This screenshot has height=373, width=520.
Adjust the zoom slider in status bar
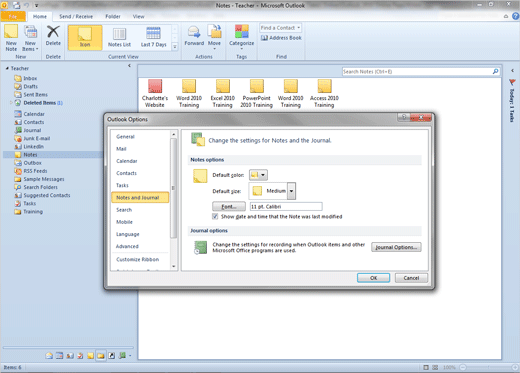(x=489, y=367)
